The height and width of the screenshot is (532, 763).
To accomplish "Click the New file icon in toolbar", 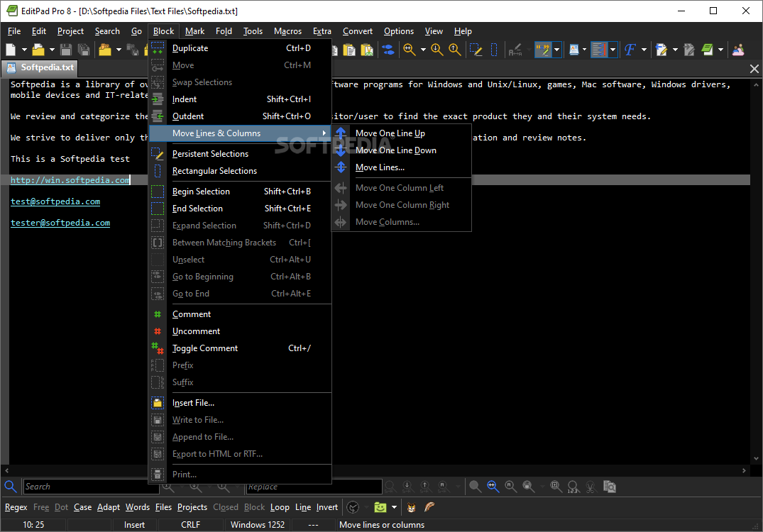I will click(x=11, y=50).
